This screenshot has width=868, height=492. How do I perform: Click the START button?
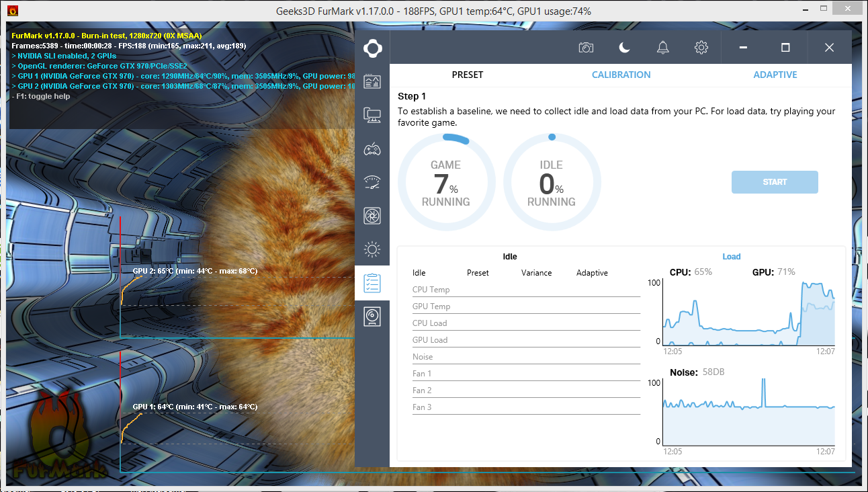pos(775,182)
